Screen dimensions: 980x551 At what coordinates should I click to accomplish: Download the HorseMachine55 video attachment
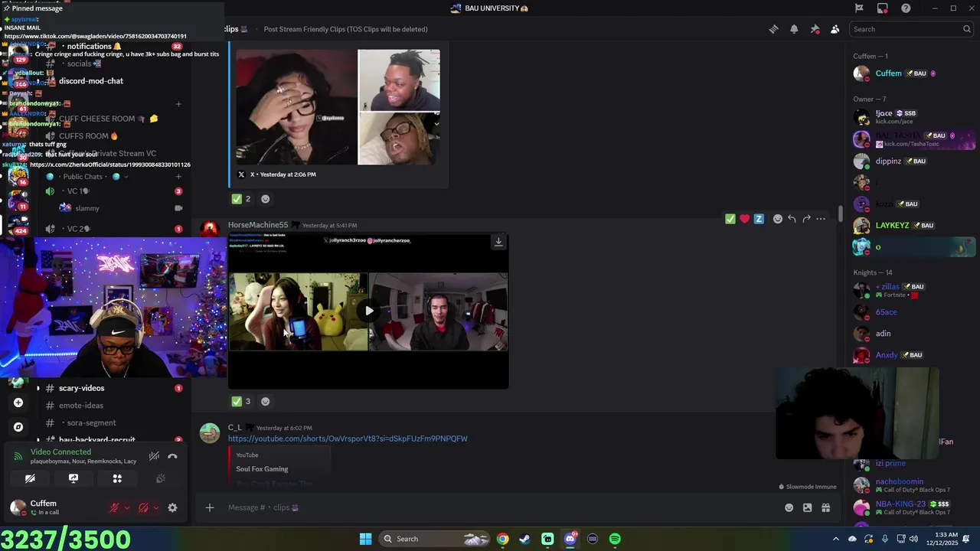498,242
